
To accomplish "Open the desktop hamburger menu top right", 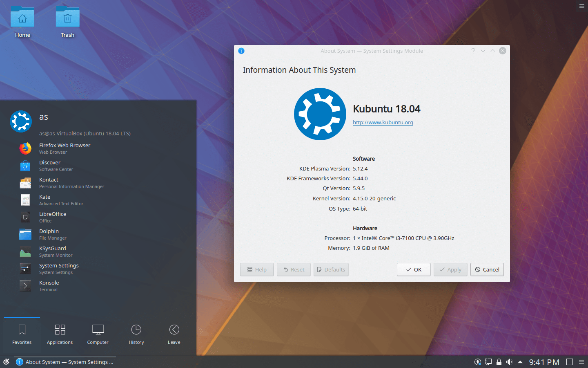I will 581,6.
